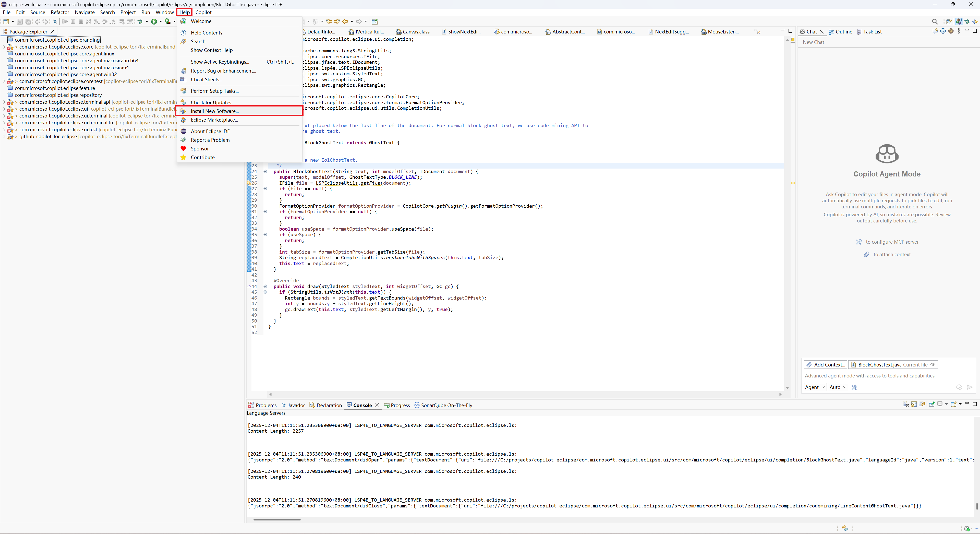Start a new Copilot chat conversation
The height and width of the screenshot is (534, 980).
(x=935, y=31)
